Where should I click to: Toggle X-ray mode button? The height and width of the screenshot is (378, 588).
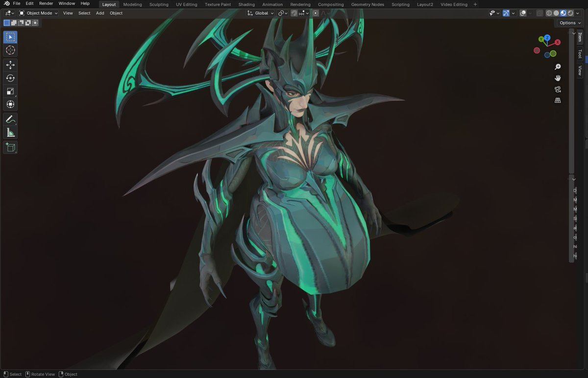(x=539, y=13)
